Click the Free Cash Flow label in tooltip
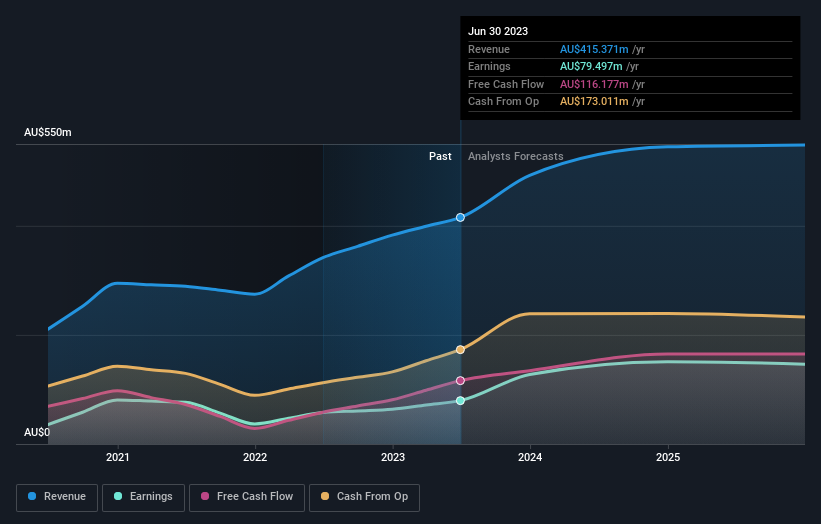 click(x=506, y=84)
